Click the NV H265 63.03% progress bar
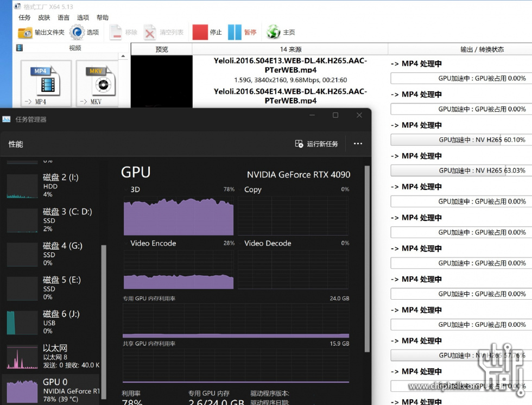The width and height of the screenshot is (532, 405). click(x=461, y=170)
